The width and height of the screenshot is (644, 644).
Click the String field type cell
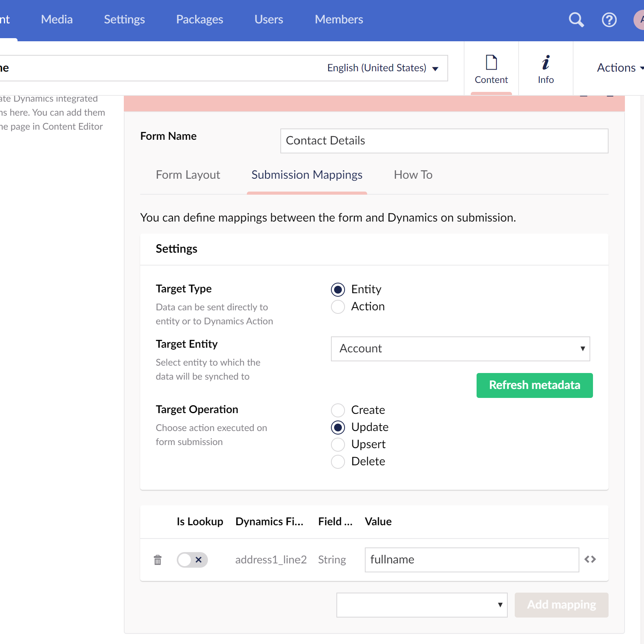pyautogui.click(x=332, y=560)
